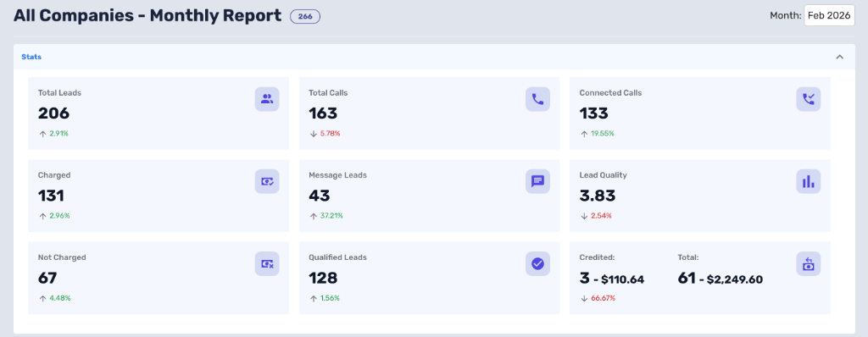Screen dimensions: 868x337
Task: Click the Credited amount 3 - $110.64
Action: 612,279
